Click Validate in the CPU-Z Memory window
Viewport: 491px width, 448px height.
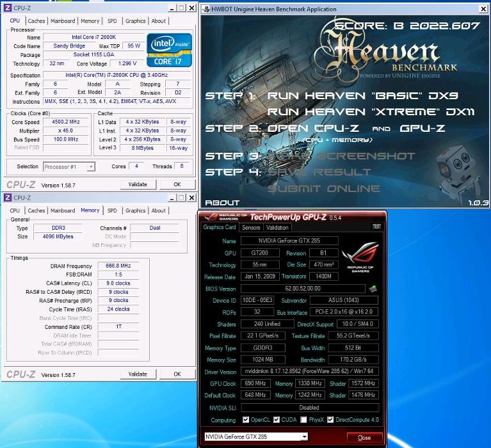[138, 374]
